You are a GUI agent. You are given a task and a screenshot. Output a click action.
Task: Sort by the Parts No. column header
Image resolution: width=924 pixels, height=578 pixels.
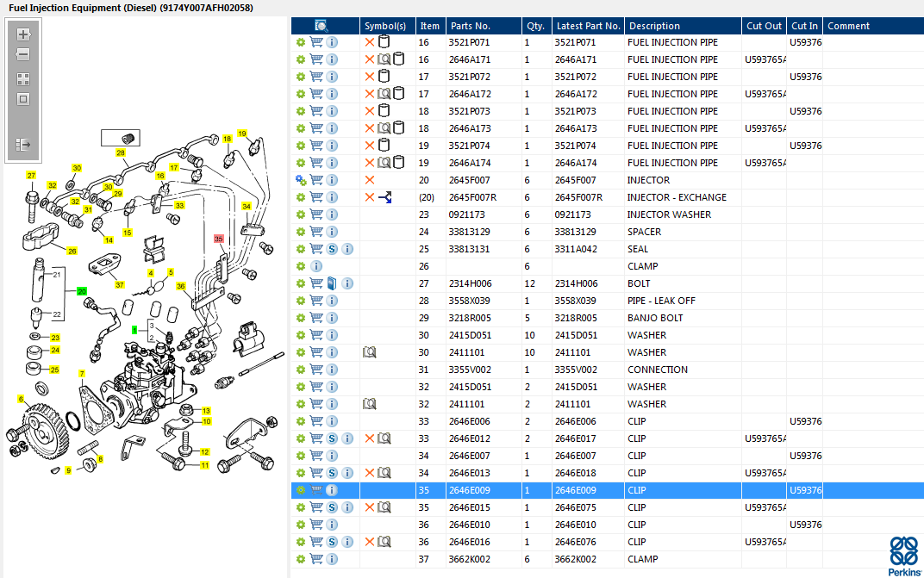(470, 26)
